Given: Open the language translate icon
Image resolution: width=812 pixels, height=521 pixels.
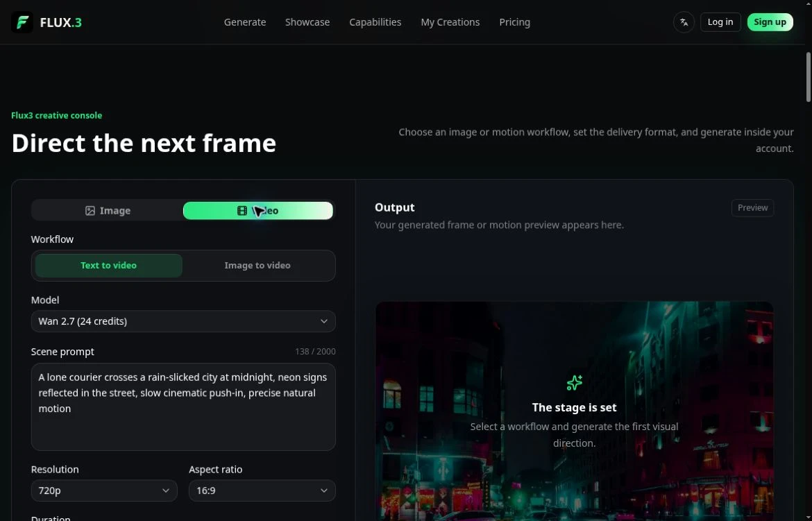Looking at the screenshot, I should tap(684, 22).
